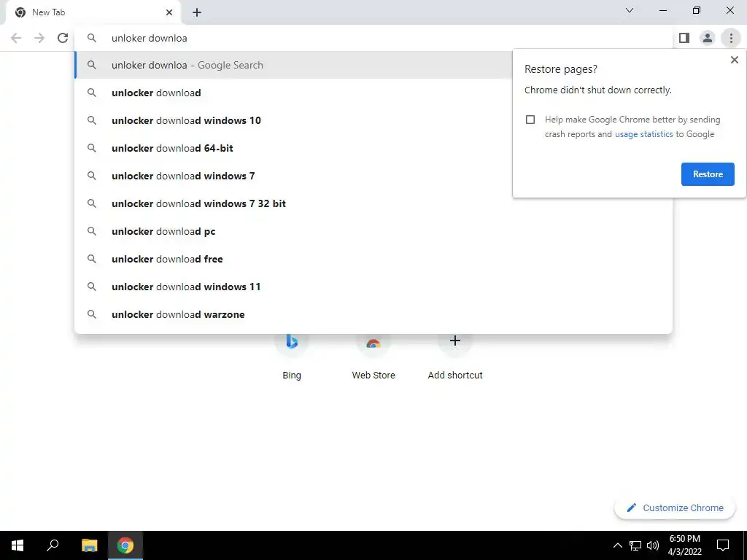Open the notification center icon
Viewport: 747px width, 560px height.
(x=723, y=545)
